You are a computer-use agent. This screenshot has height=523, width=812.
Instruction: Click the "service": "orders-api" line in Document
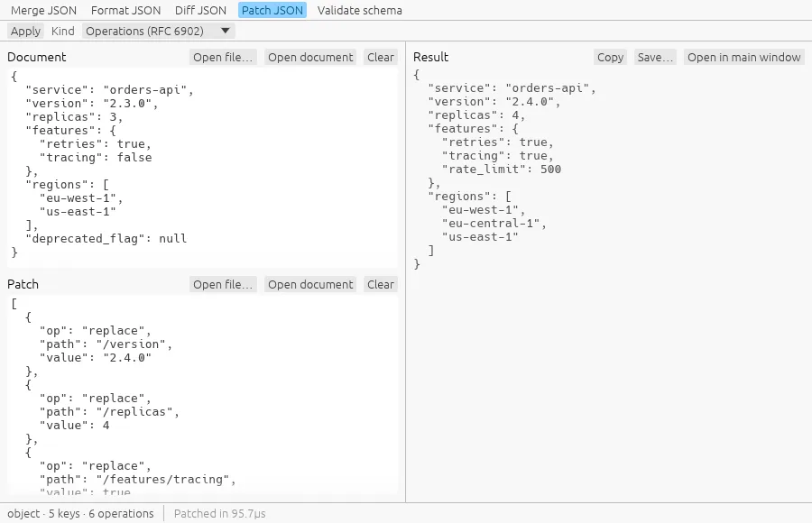point(109,90)
